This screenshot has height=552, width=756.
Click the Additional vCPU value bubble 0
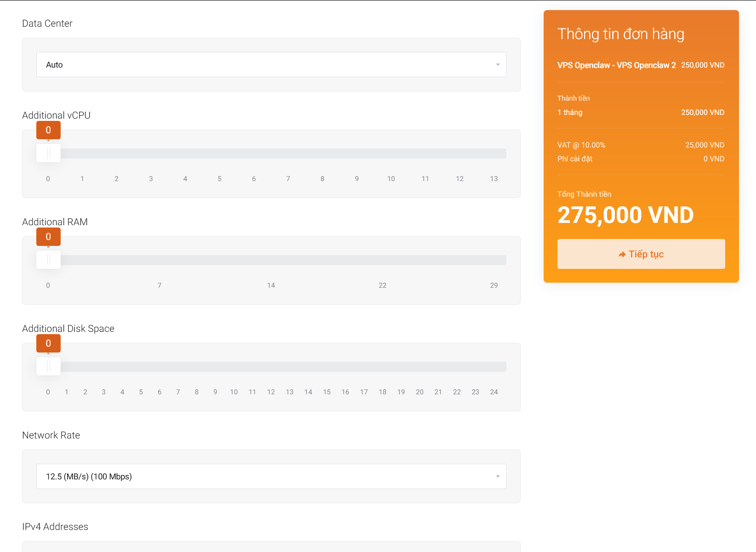click(48, 130)
